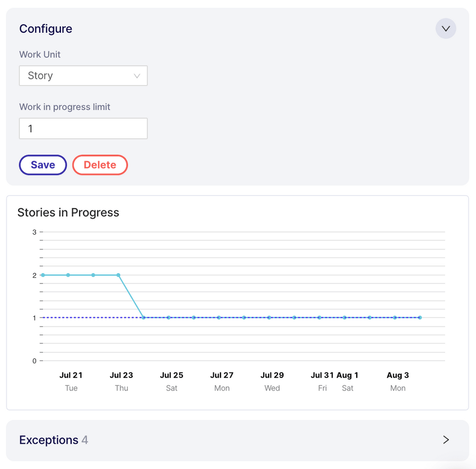
Task: Click the Story dropdown arrow icon
Action: pos(137,76)
